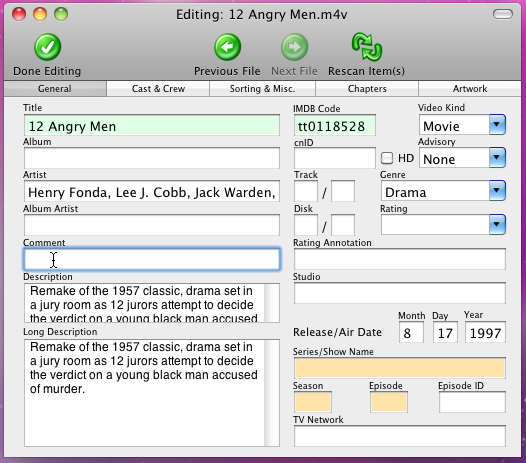Image resolution: width=526 pixels, height=463 pixels.
Task: Open the Chapters tab
Action: [x=367, y=89]
